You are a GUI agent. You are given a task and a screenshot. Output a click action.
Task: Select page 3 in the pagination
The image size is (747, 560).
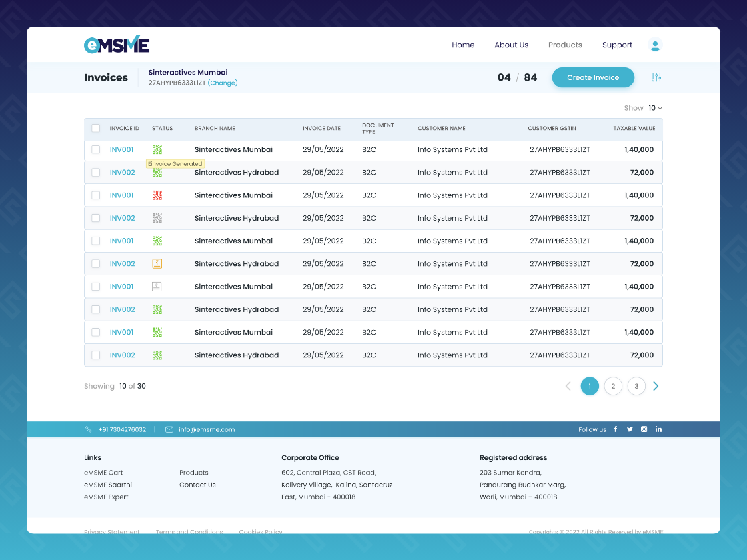[x=636, y=386]
